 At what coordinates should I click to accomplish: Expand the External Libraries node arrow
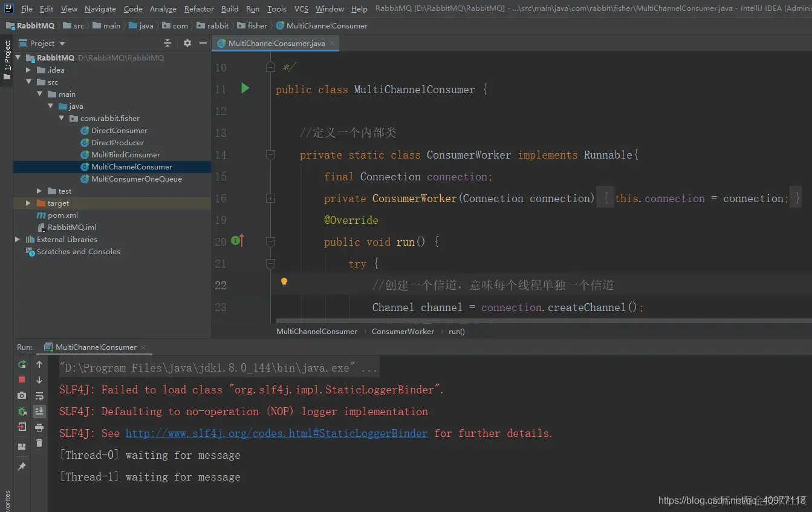coord(18,240)
